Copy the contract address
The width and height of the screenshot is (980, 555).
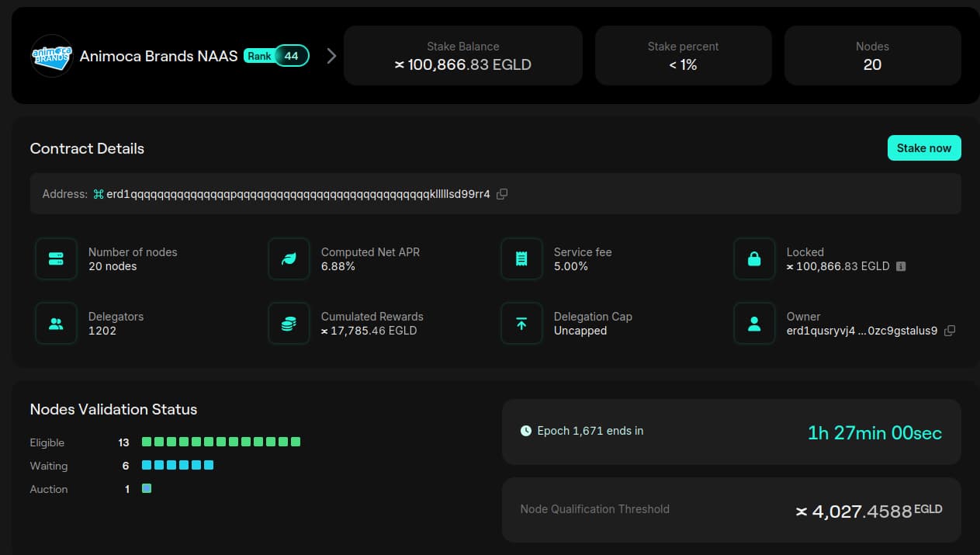click(502, 194)
